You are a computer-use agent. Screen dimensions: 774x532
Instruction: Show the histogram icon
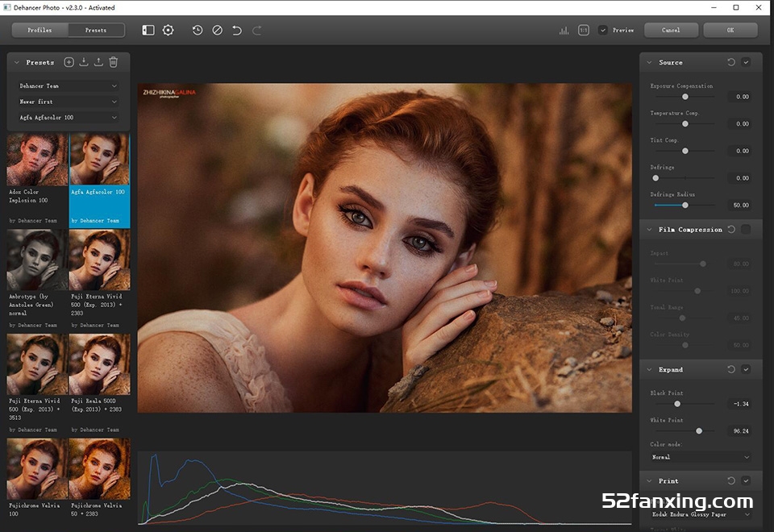pos(564,30)
